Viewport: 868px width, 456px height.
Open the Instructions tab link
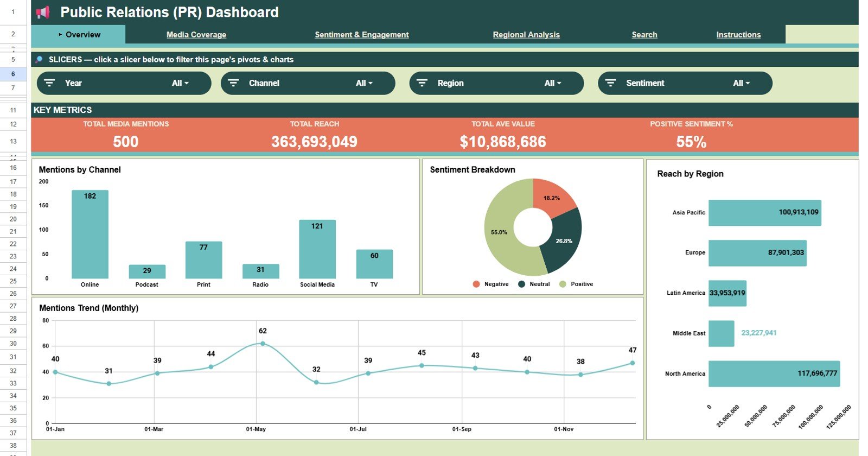pyautogui.click(x=738, y=35)
